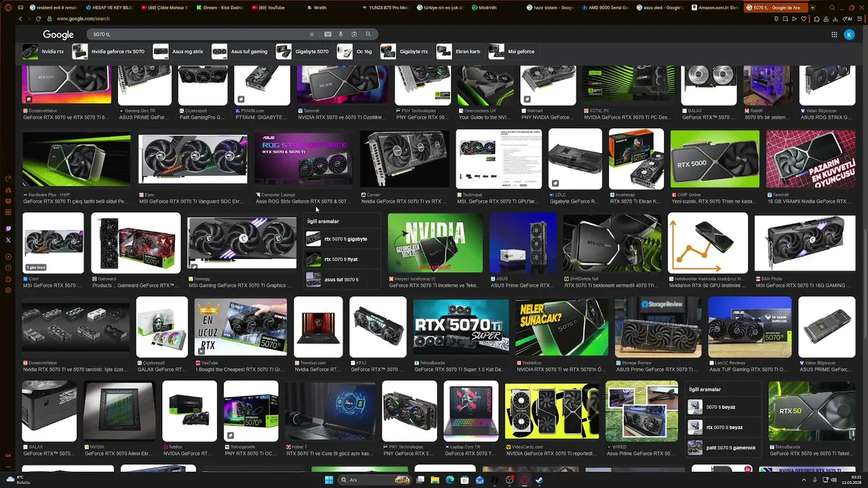868x488 pixels.
Task: Open Steam from the taskbar
Action: click(539, 480)
